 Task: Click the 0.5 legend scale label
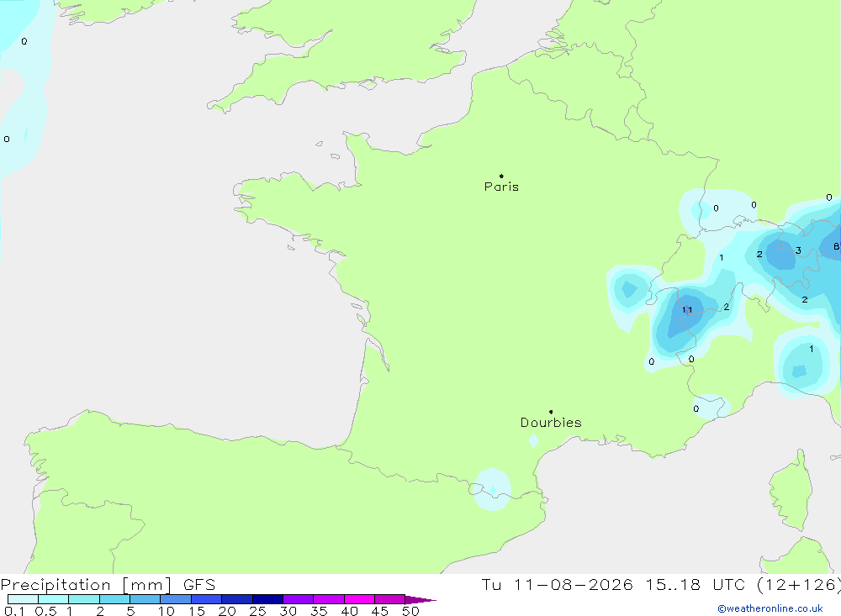click(45, 611)
